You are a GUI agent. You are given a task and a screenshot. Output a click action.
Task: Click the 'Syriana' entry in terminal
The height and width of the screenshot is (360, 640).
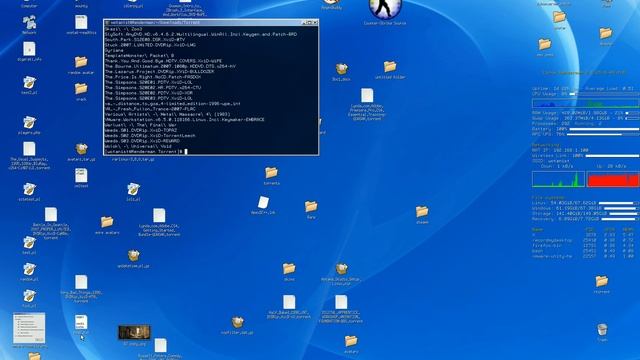click(x=114, y=50)
